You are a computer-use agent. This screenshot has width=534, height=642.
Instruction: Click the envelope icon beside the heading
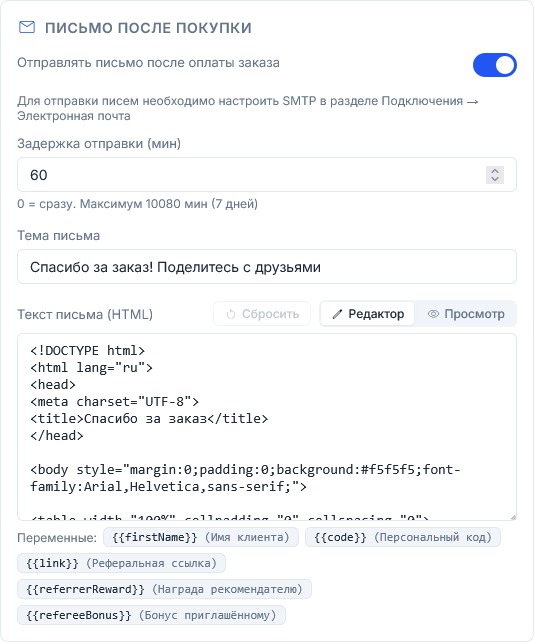point(27,27)
